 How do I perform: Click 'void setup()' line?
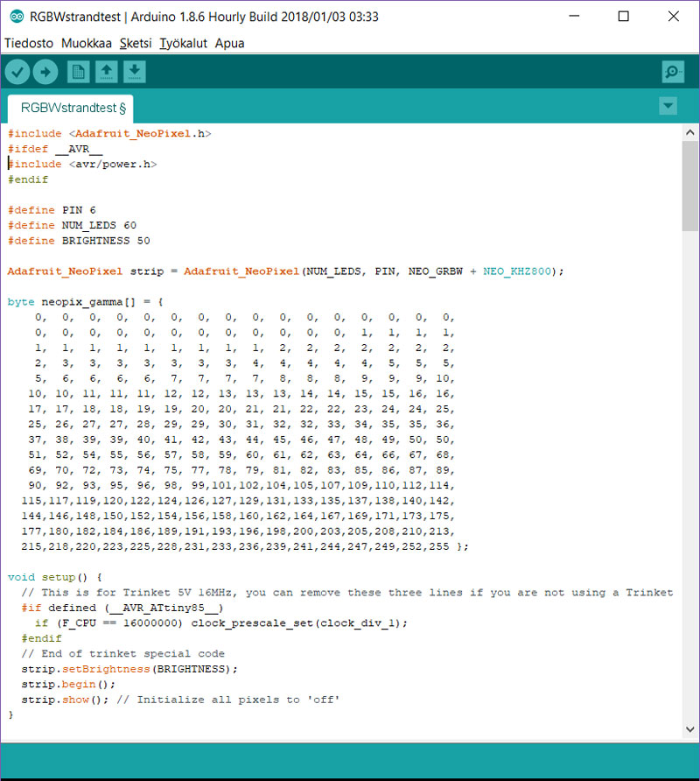click(55, 577)
